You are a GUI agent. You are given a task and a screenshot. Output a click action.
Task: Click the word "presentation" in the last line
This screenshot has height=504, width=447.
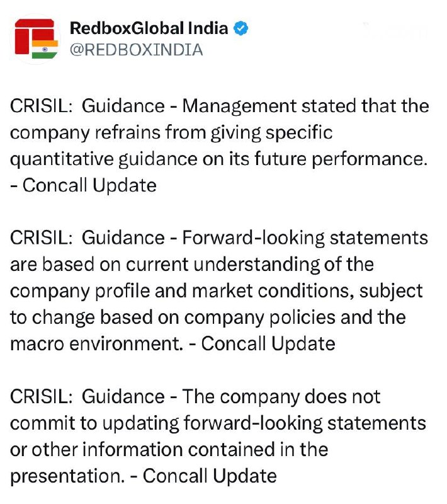click(65, 476)
